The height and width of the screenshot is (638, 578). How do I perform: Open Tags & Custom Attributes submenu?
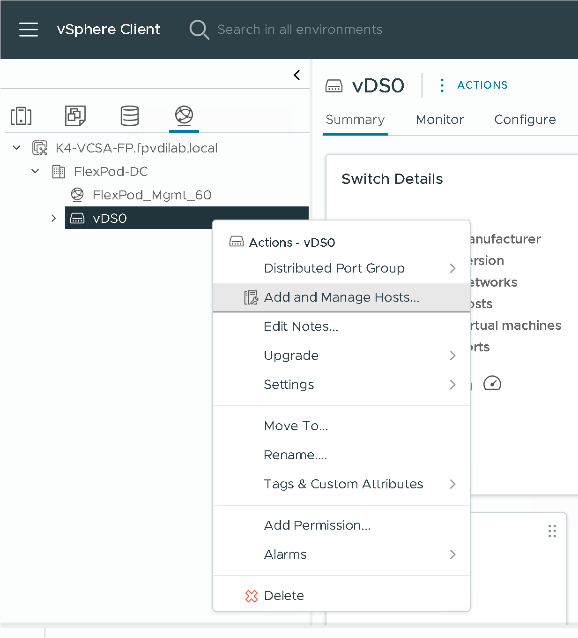tap(342, 484)
